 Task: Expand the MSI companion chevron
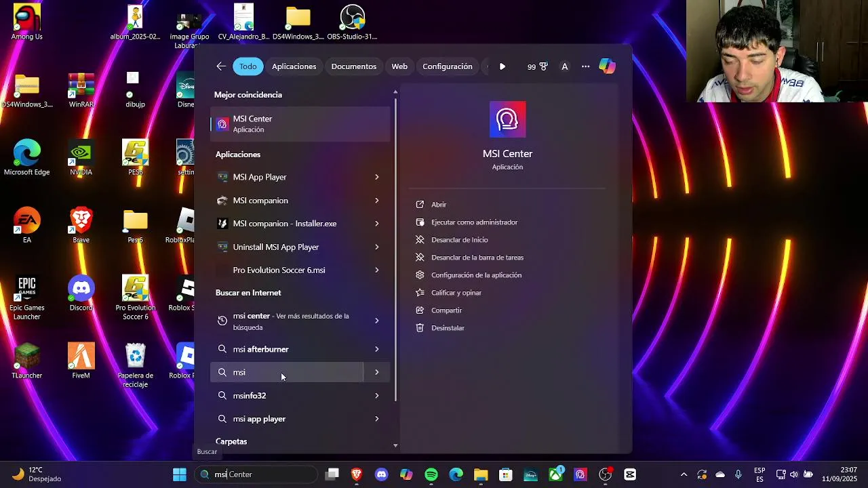coord(377,201)
